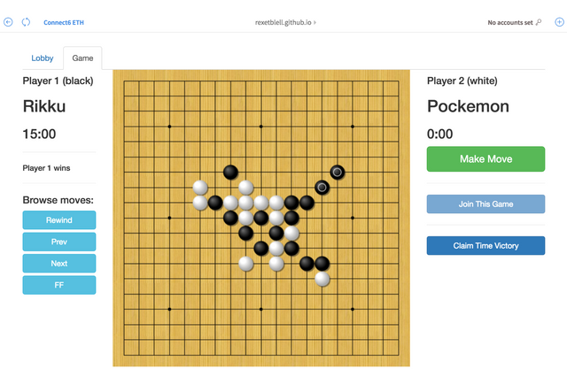Advance with the Next button
The image size is (567, 392).
[59, 264]
